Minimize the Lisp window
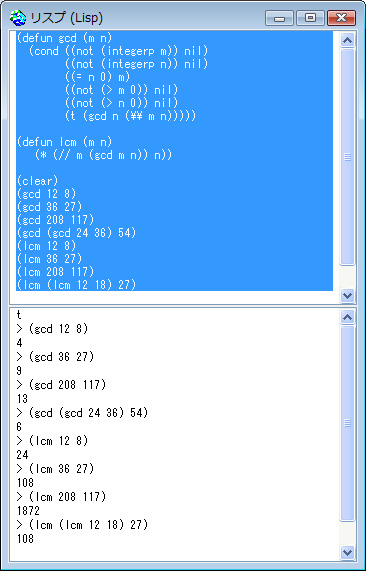The height and width of the screenshot is (571, 366). click(x=279, y=18)
